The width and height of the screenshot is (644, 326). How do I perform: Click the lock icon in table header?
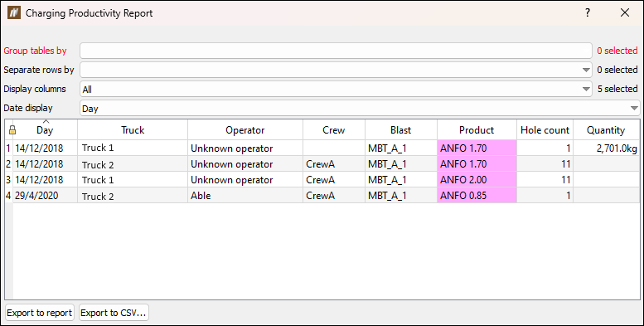(12, 130)
